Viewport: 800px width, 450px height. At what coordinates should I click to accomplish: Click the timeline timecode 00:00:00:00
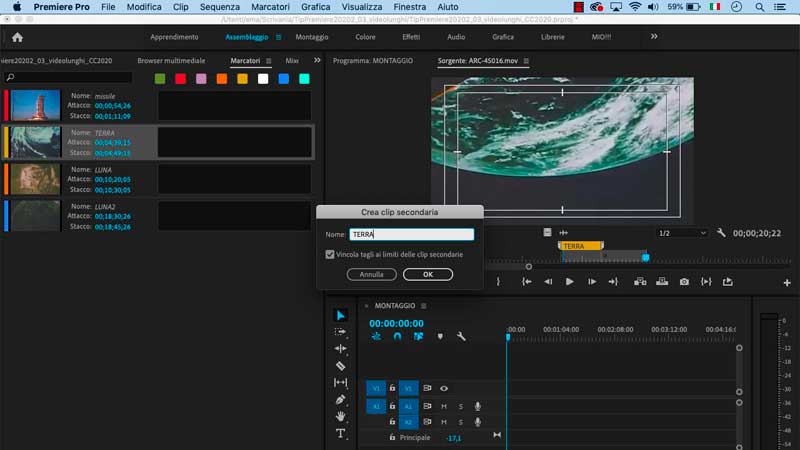tap(396, 323)
